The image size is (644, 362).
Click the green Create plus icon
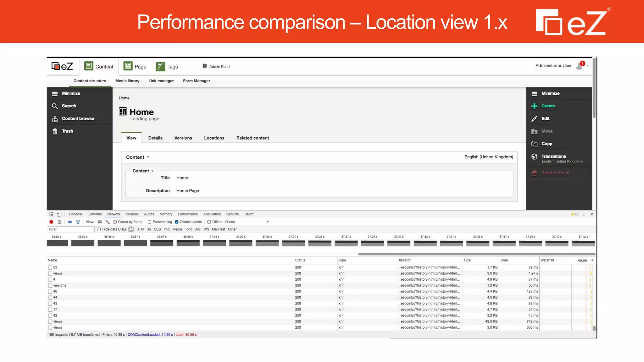[534, 106]
